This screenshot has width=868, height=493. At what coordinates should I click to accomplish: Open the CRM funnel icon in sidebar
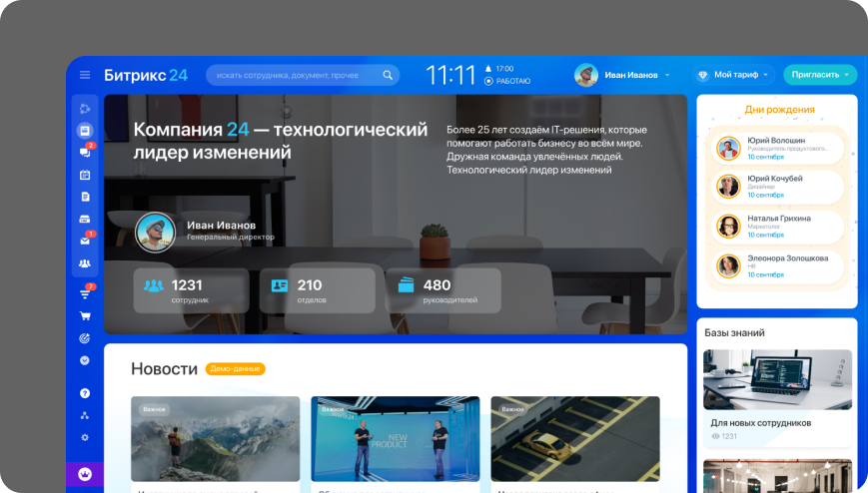pyautogui.click(x=85, y=294)
